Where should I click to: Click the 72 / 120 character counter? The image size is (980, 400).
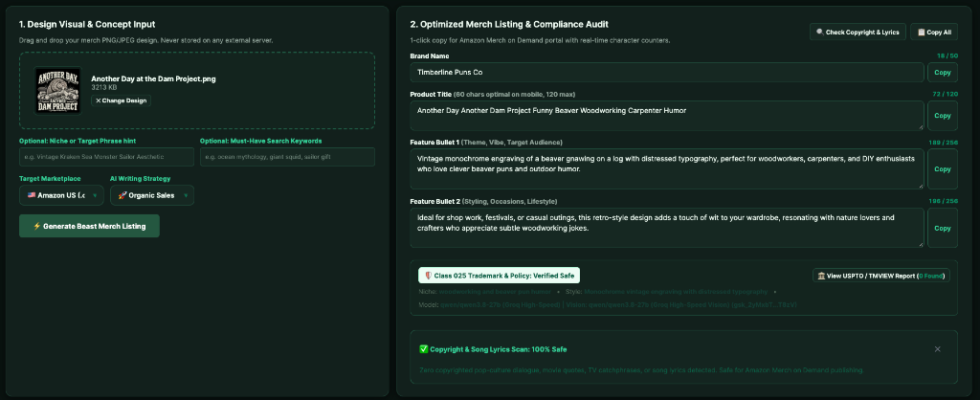(x=945, y=95)
